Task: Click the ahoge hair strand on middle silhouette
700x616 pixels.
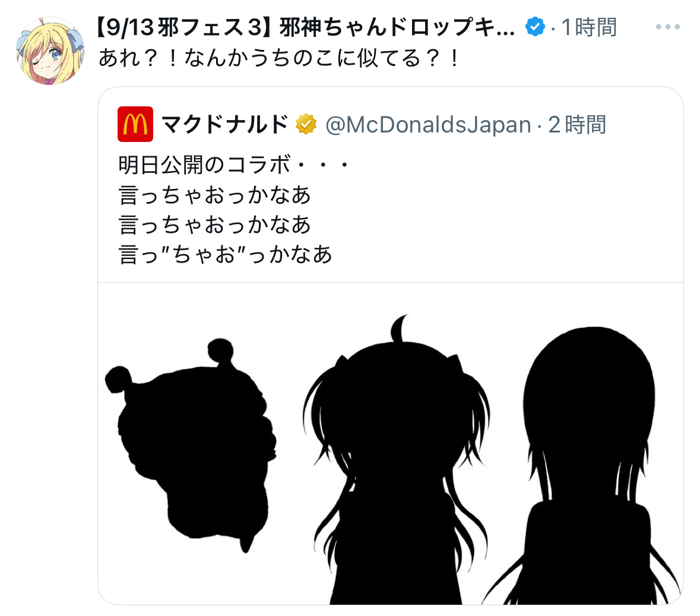Action: point(398,328)
